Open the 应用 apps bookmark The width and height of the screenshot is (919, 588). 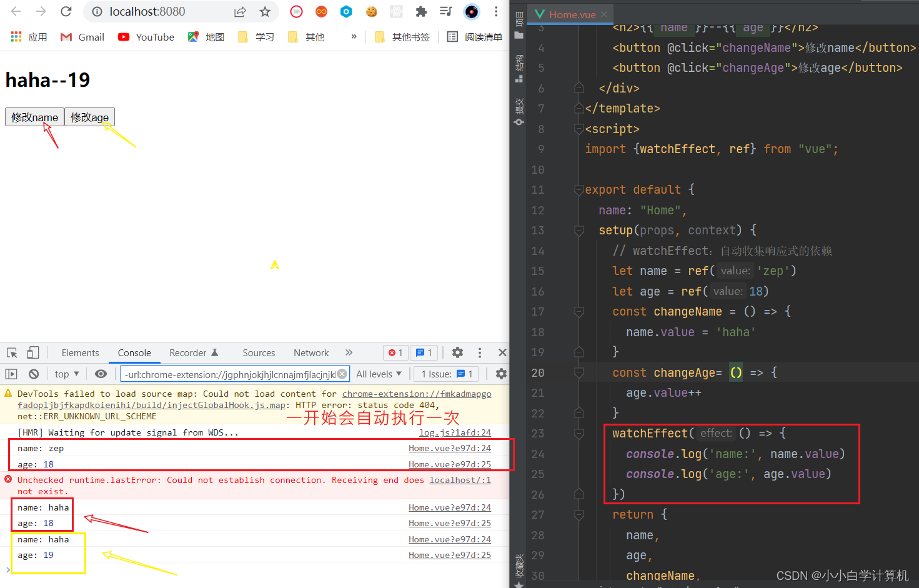point(29,37)
